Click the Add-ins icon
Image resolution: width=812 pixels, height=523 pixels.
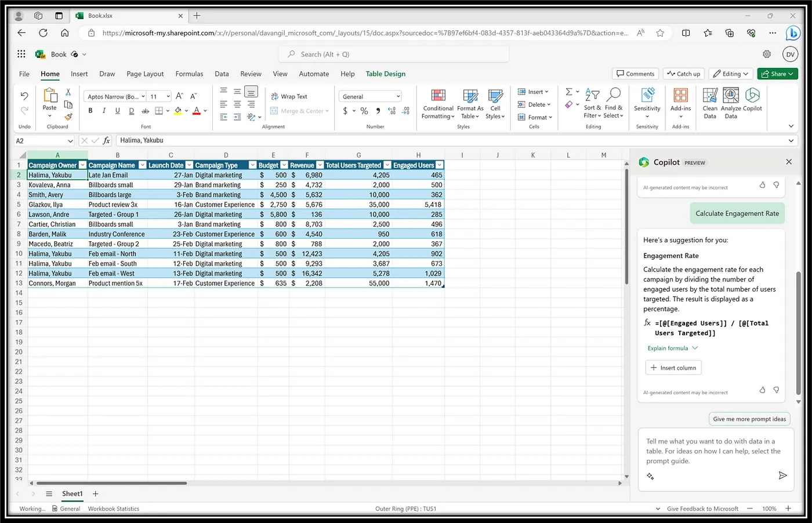click(x=680, y=96)
